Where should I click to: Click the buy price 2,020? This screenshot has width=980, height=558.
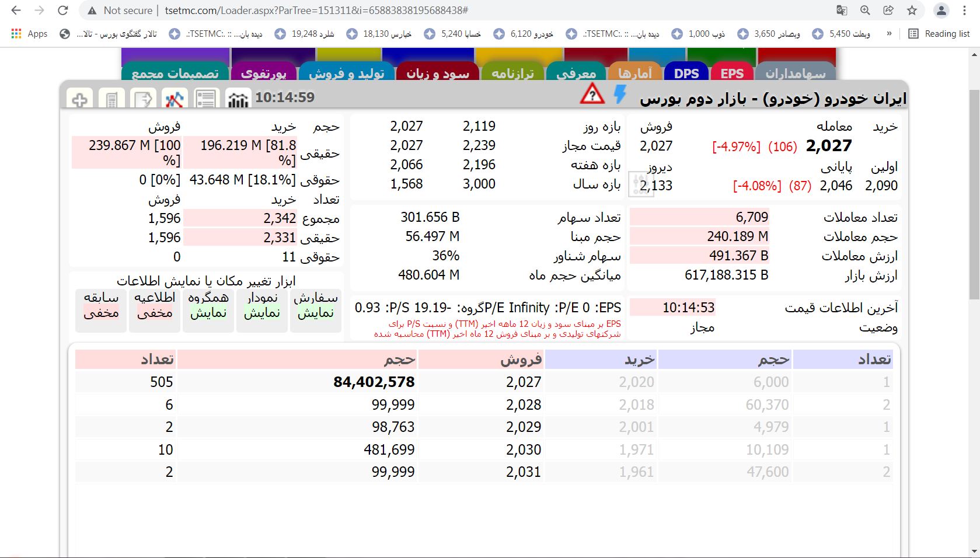[636, 382]
